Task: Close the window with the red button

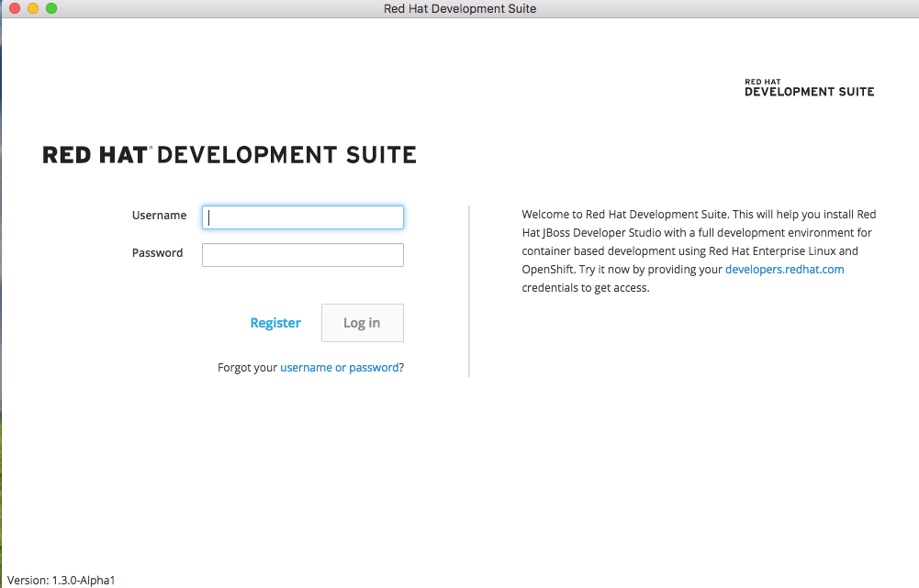Action: [15, 8]
